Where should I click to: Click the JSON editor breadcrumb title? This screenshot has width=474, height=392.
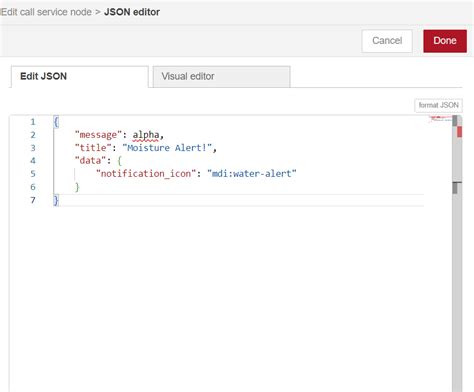(x=132, y=12)
